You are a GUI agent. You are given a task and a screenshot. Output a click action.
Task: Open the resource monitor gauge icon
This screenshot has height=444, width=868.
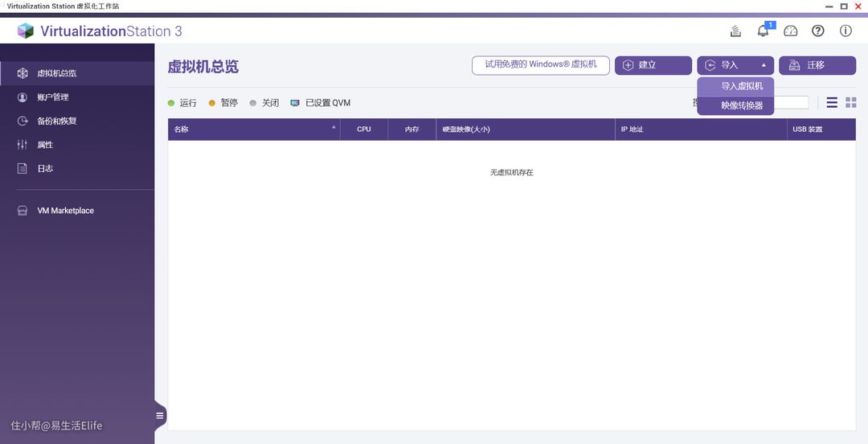(791, 31)
